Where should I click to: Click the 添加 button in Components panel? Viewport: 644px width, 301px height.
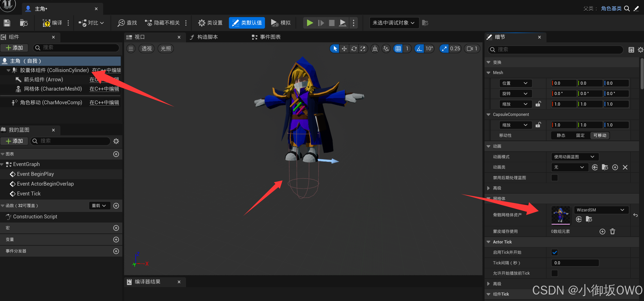tap(14, 48)
